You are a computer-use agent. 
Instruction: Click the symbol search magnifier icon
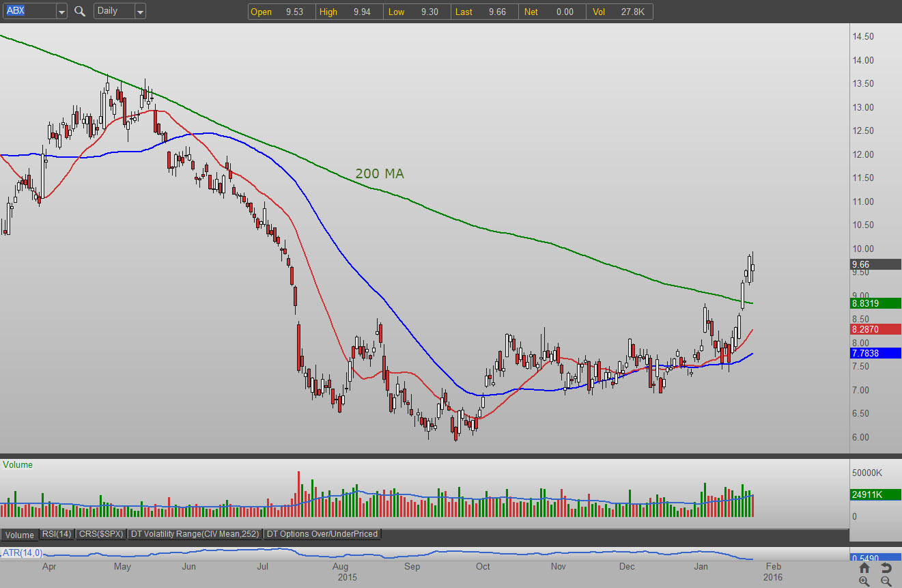click(80, 12)
